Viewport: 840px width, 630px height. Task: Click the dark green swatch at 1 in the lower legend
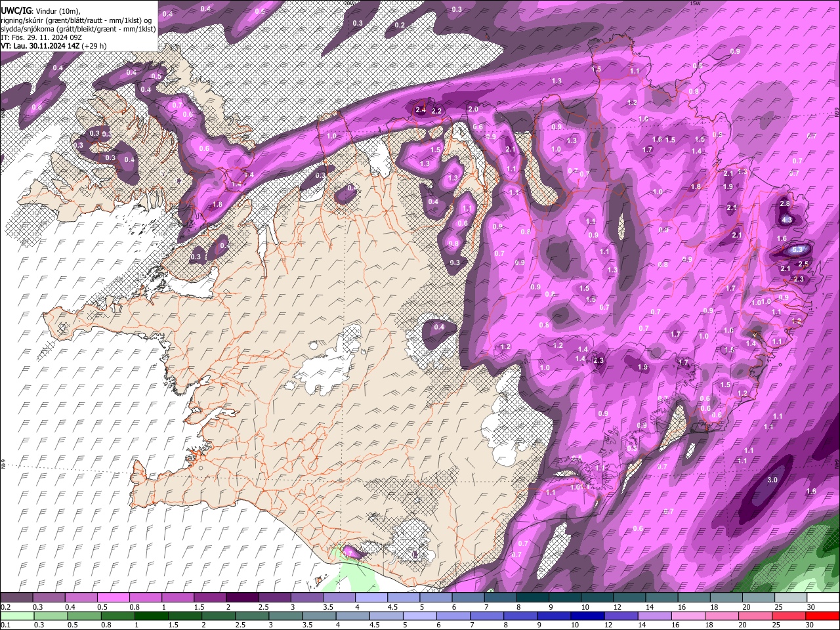coord(151,616)
